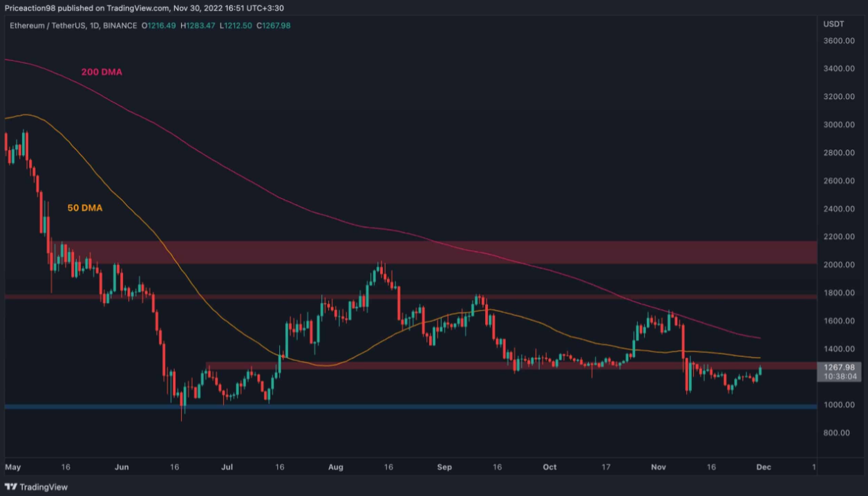
Task: Click the 2200.00 price axis label
Action: 838,237
